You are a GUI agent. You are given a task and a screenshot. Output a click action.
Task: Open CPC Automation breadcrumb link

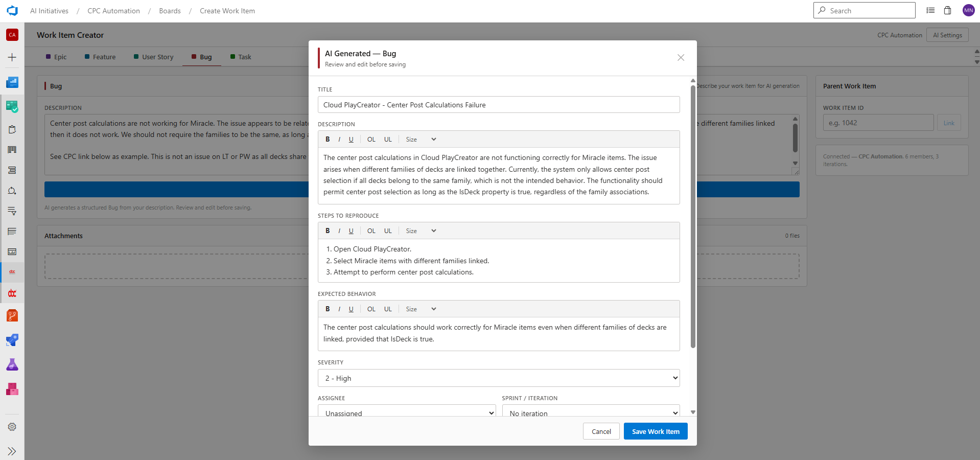(113, 11)
